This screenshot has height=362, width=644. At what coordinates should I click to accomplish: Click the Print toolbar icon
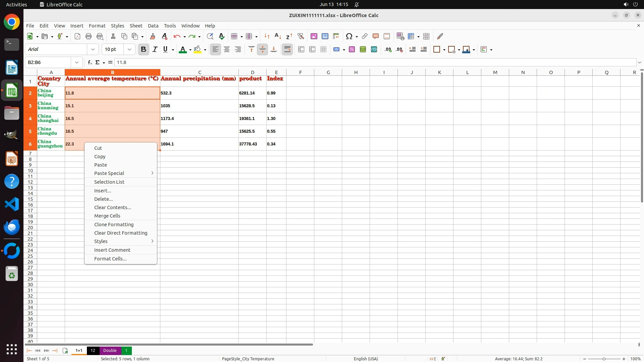click(x=89, y=36)
